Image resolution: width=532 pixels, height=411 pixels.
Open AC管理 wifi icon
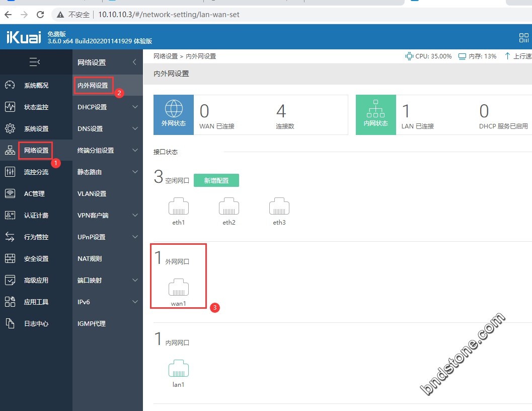pyautogui.click(x=10, y=193)
